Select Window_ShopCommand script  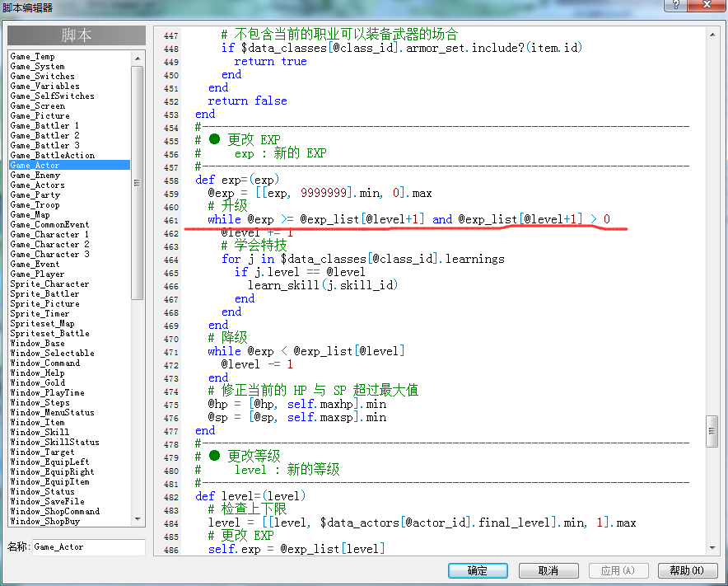55,511
